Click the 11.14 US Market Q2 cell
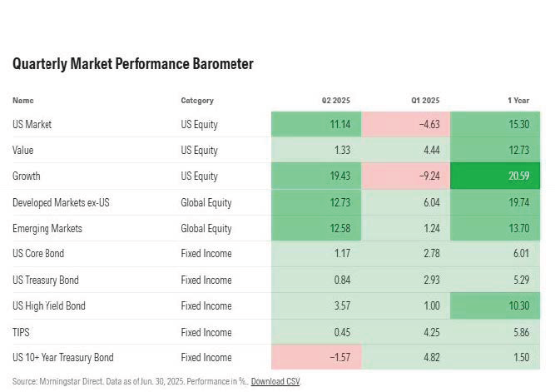The width and height of the screenshot is (555, 392). 315,124
